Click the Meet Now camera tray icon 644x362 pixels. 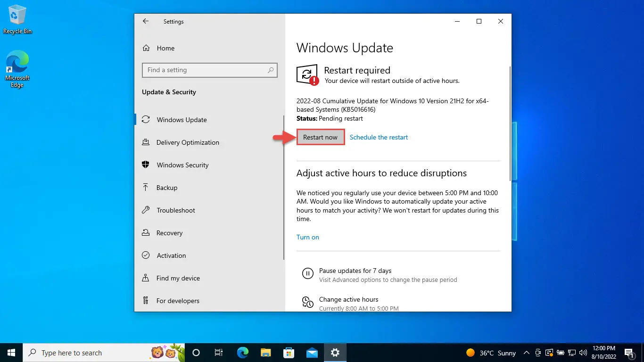538,353
